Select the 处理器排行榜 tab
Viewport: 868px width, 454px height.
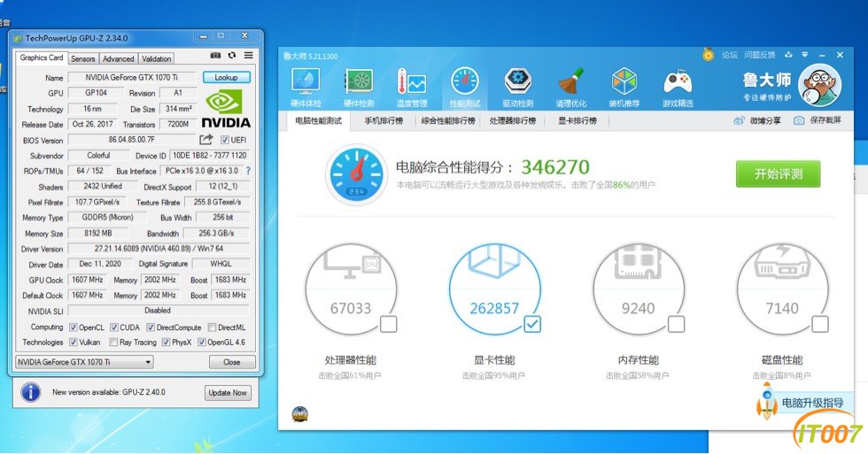click(x=513, y=120)
